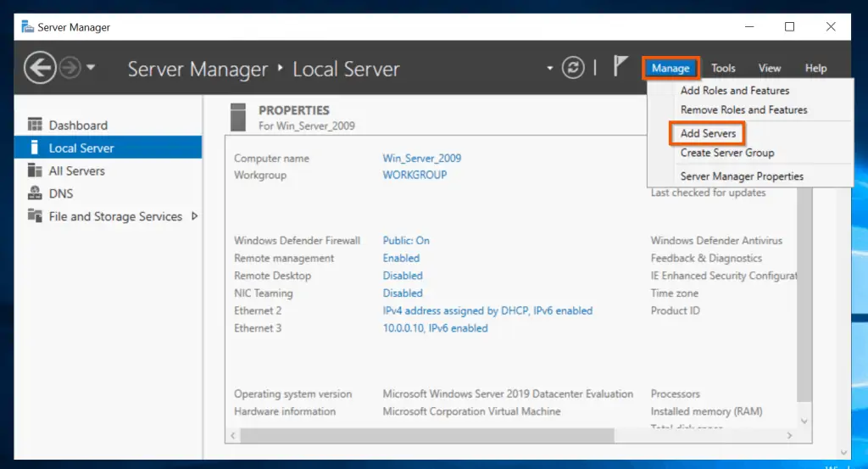Open the navigation history dropdown arrow

tap(91, 68)
